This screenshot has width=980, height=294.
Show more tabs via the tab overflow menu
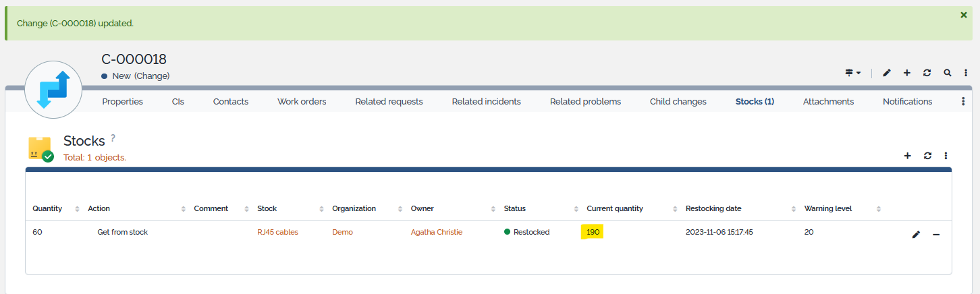pos(963,102)
